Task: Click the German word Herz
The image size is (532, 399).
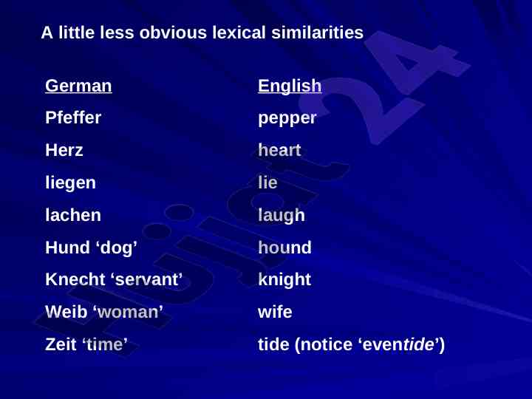Action: (64, 150)
